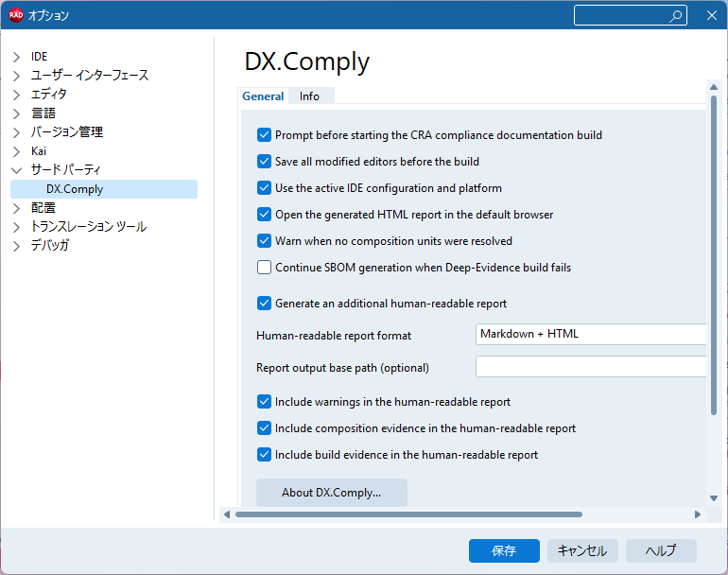Select the サード パーティ category

65,170
